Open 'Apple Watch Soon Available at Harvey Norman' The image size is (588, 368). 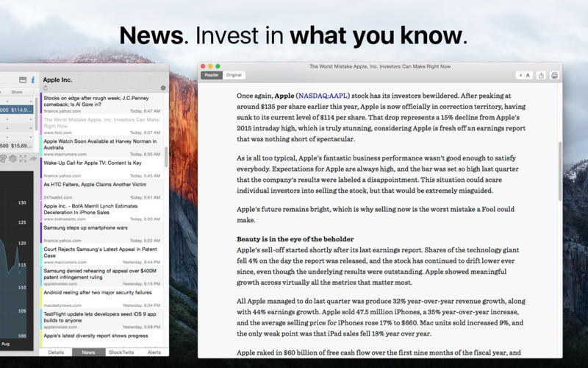pos(101,146)
